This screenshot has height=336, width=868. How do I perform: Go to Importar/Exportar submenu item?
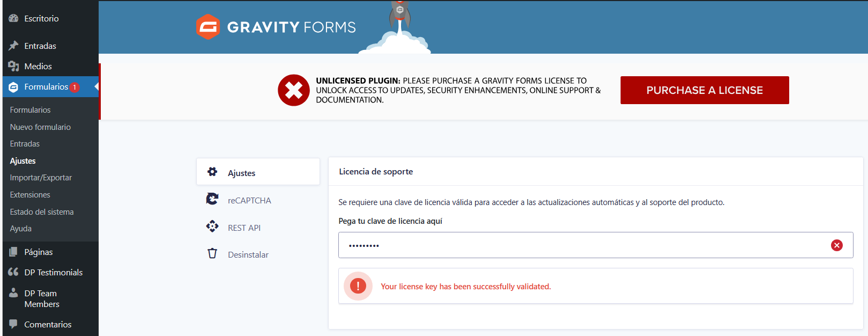coord(41,177)
